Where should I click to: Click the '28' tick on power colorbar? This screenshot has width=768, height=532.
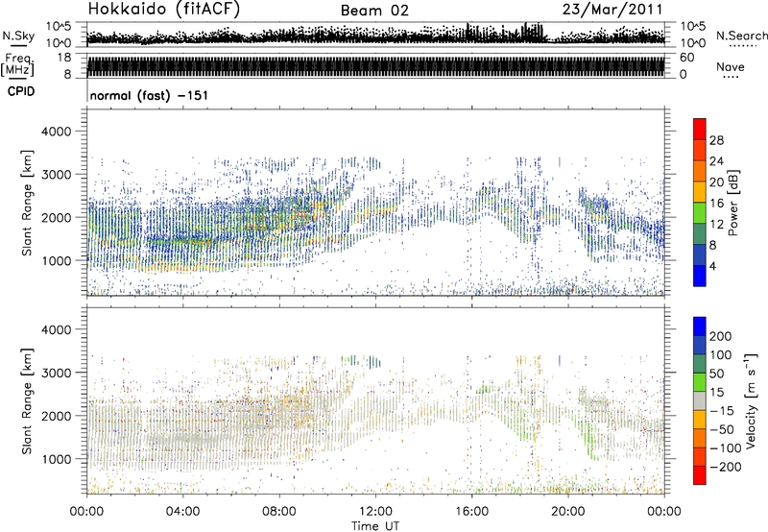pyautogui.click(x=716, y=140)
